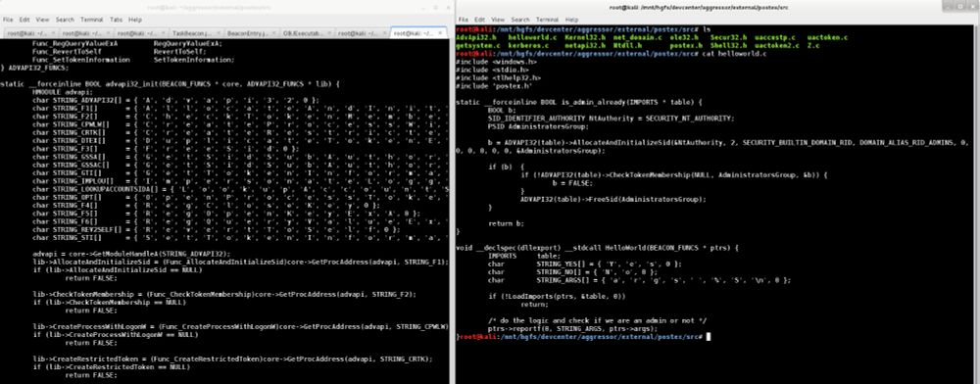Click the Func_SetTokenInformation line in left terminal

133,60
